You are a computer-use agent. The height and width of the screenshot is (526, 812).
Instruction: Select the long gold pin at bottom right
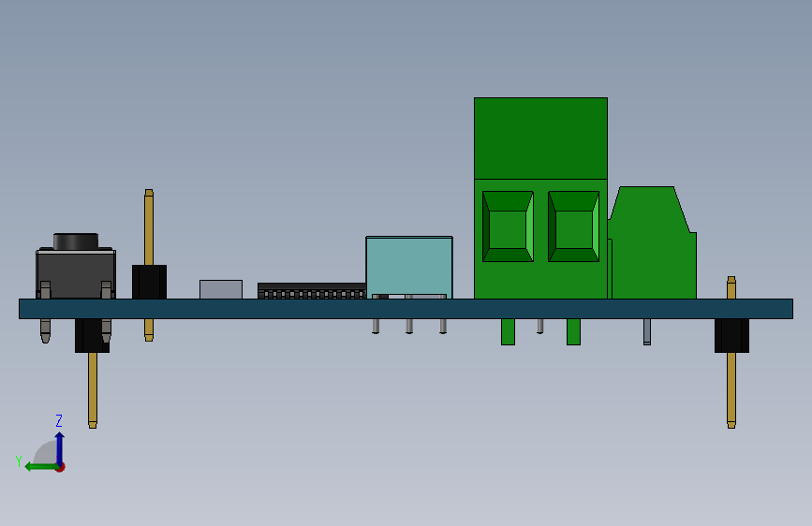tap(731, 390)
